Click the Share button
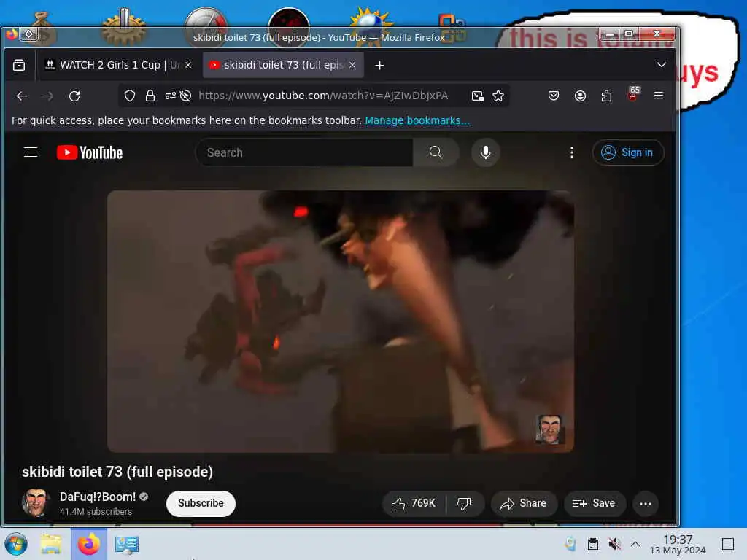This screenshot has width=747, height=560. (x=524, y=503)
